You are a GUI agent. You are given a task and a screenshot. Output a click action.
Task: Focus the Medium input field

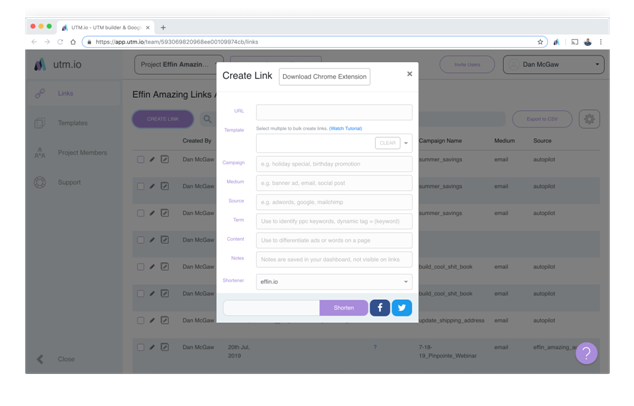334,183
